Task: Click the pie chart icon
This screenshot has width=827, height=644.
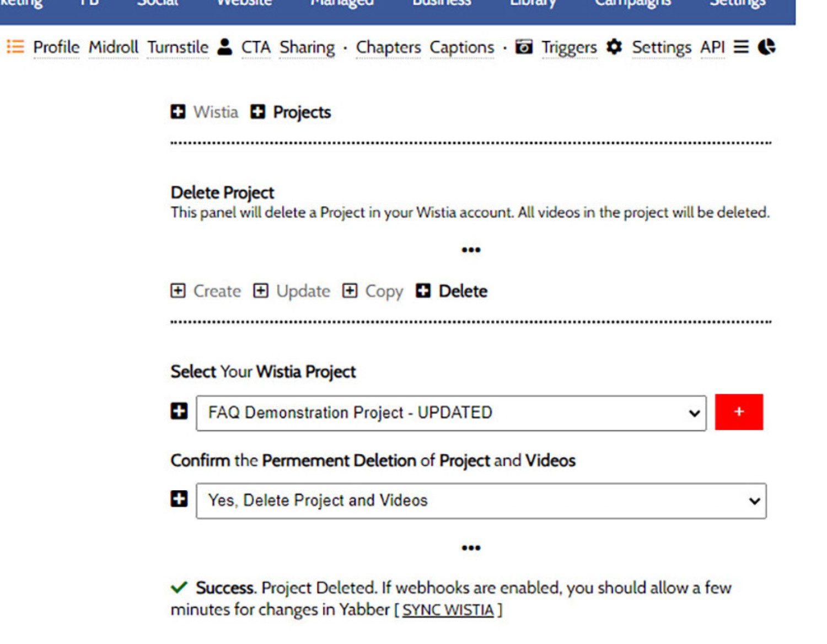Action: coord(767,47)
